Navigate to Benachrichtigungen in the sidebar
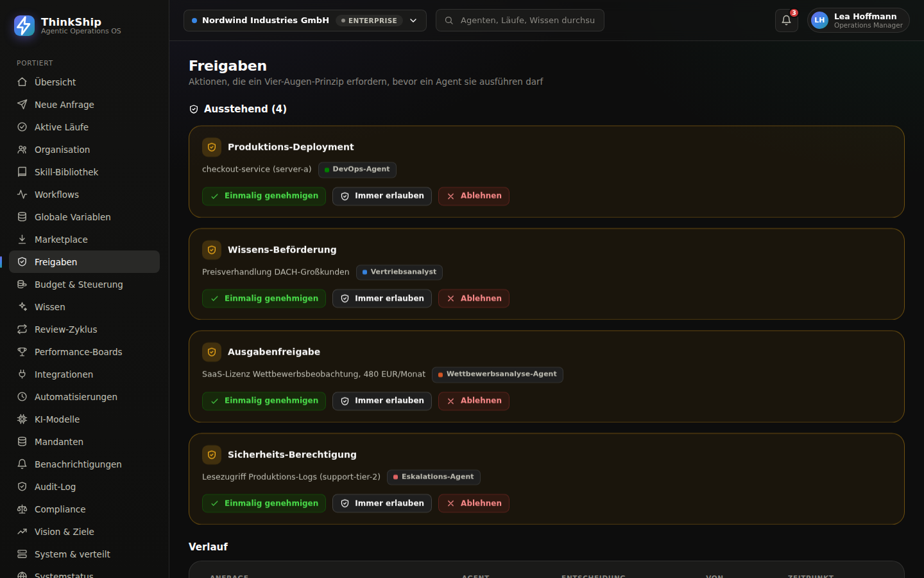Screen dimensions: 924x578 coord(84,464)
